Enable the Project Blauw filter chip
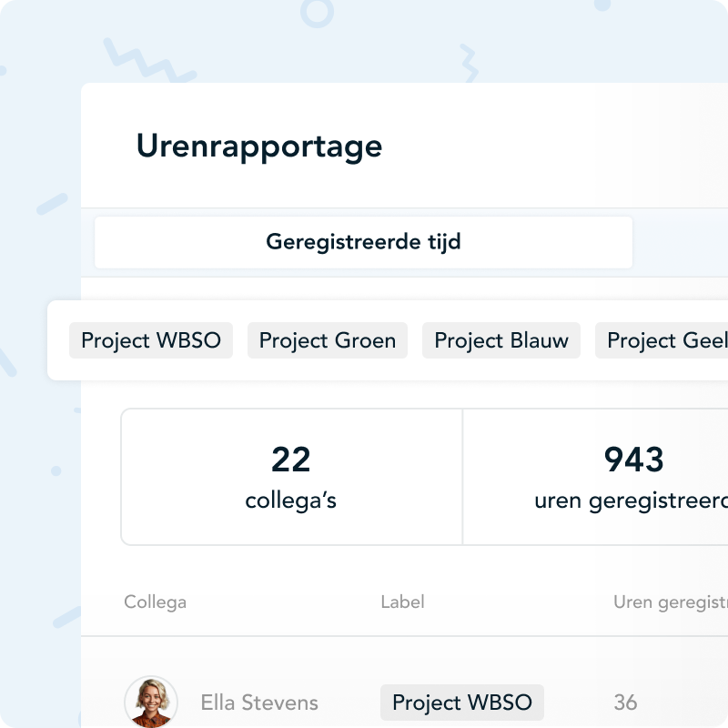The image size is (728, 728). (x=501, y=340)
